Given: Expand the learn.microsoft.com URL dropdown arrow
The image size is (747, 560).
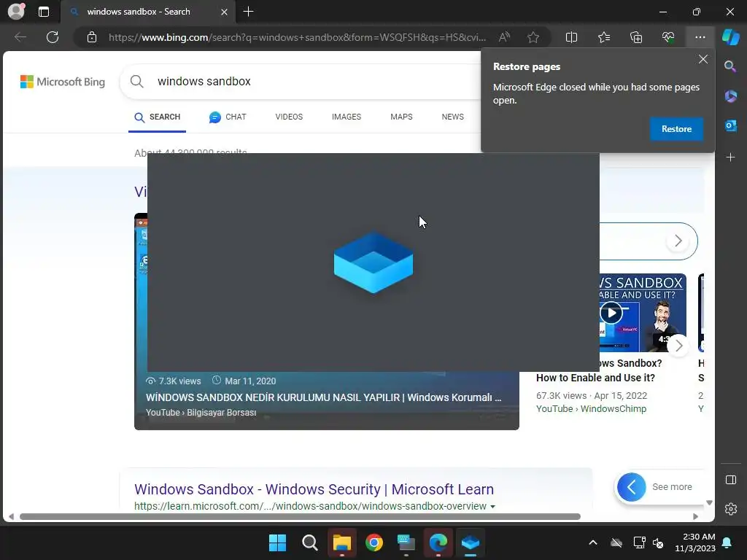Looking at the screenshot, I should (x=492, y=507).
